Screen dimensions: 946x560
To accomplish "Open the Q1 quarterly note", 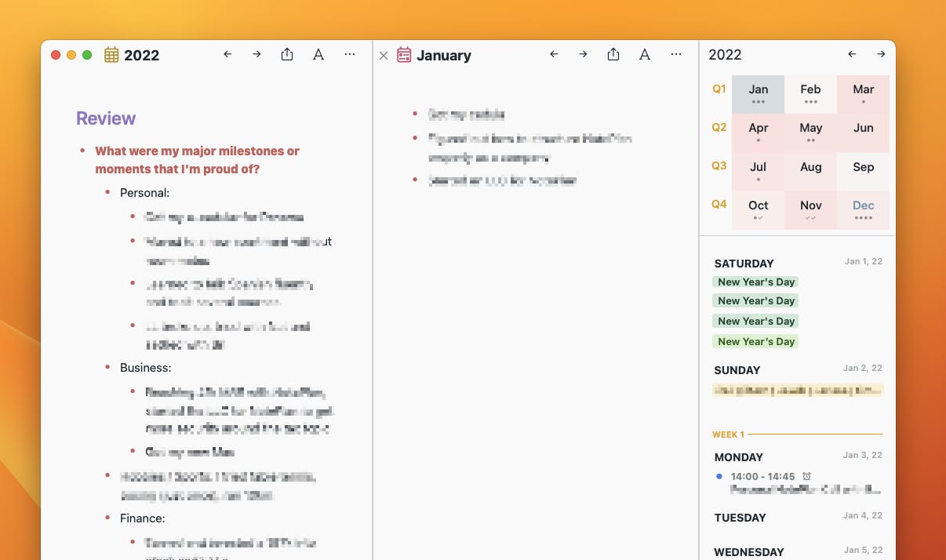I will click(x=719, y=89).
